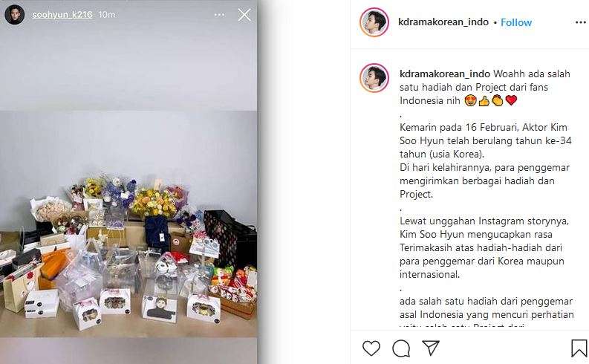Click the yellow flower bouquet in photo

(x=154, y=204)
